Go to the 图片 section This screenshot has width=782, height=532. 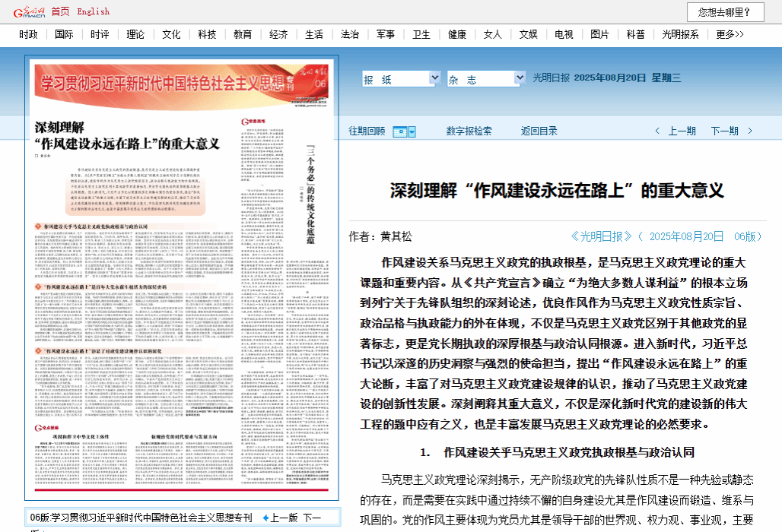pos(599,34)
